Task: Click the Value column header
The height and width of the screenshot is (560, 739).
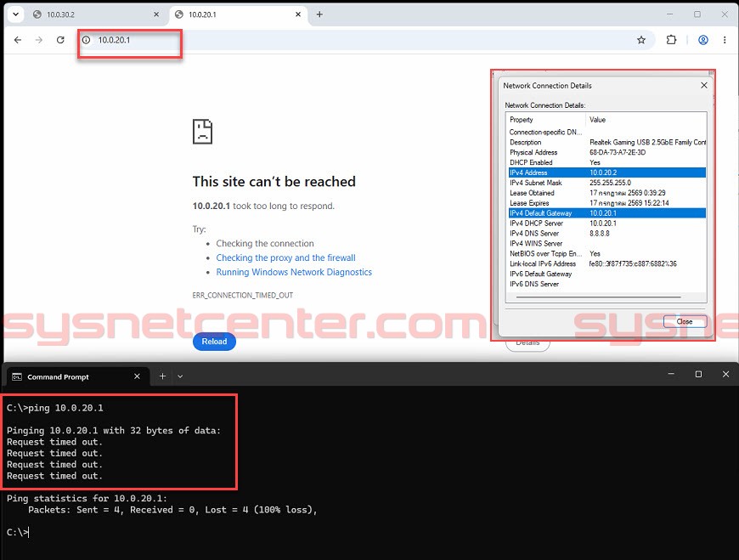Action: [x=646, y=120]
